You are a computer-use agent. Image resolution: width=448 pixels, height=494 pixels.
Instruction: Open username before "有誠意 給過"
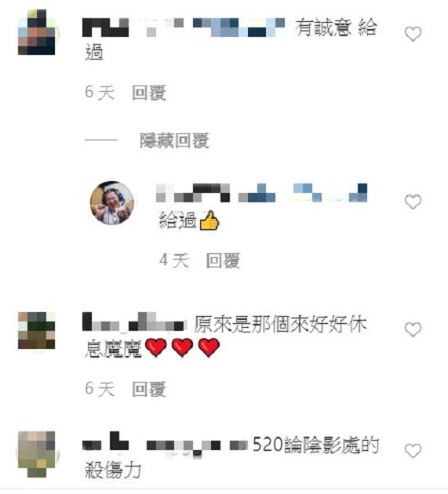tap(184, 27)
